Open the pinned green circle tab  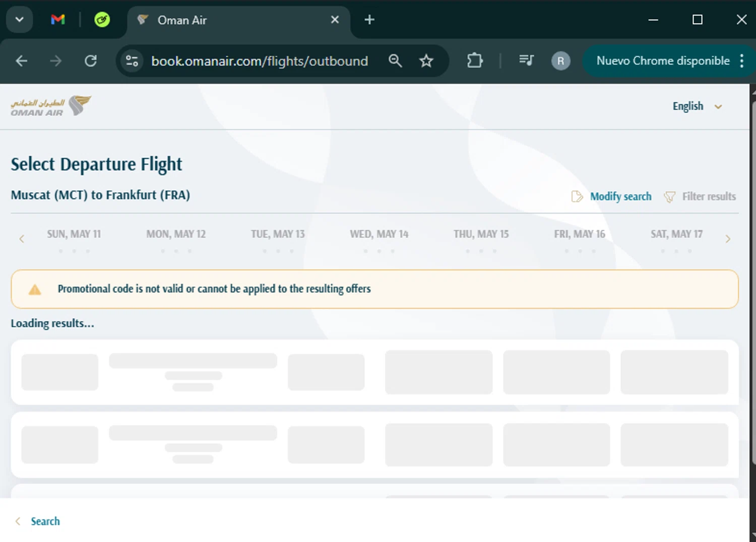coord(102,20)
